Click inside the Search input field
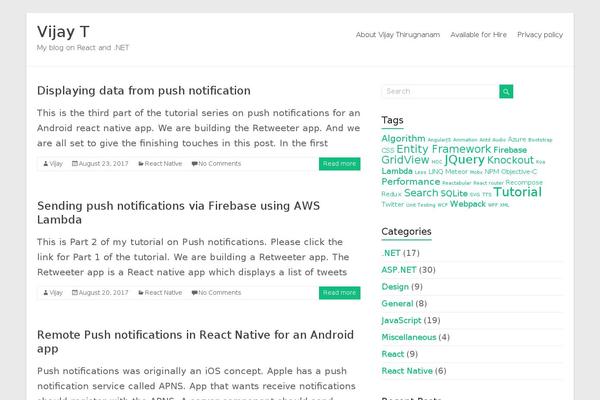Image resolution: width=600 pixels, height=400 pixels. [440, 91]
